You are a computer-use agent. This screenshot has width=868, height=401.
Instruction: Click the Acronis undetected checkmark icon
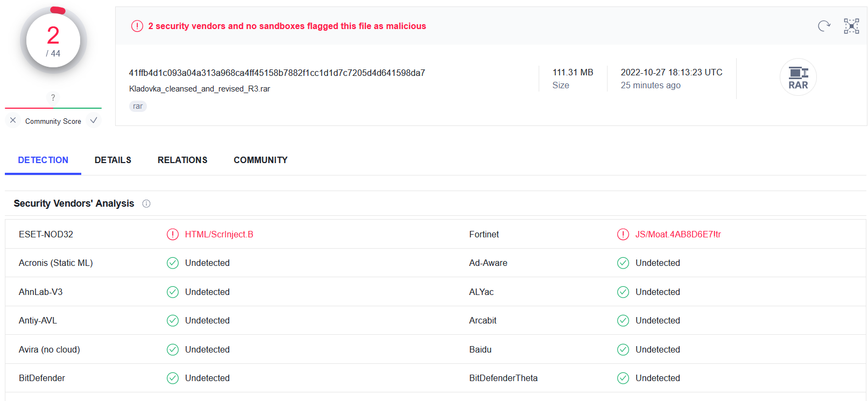tap(173, 263)
